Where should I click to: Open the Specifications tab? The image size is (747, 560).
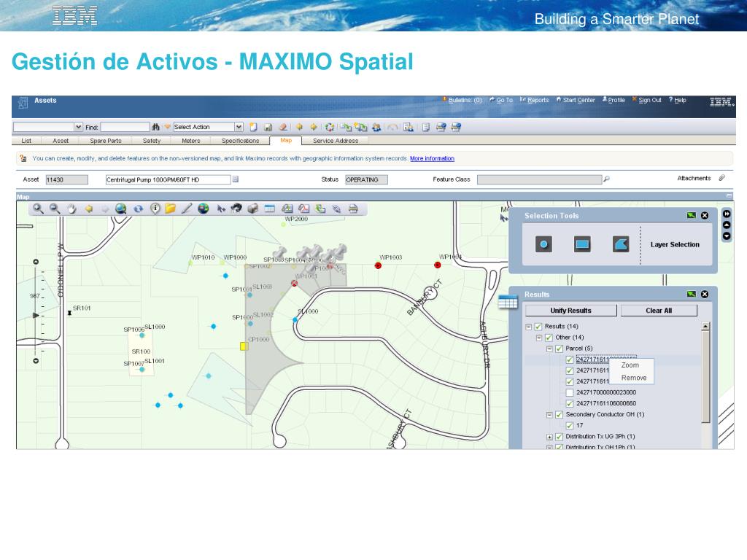point(240,141)
